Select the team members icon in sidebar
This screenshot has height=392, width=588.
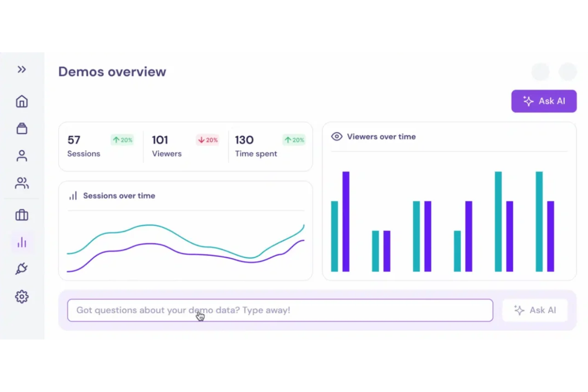click(x=22, y=183)
